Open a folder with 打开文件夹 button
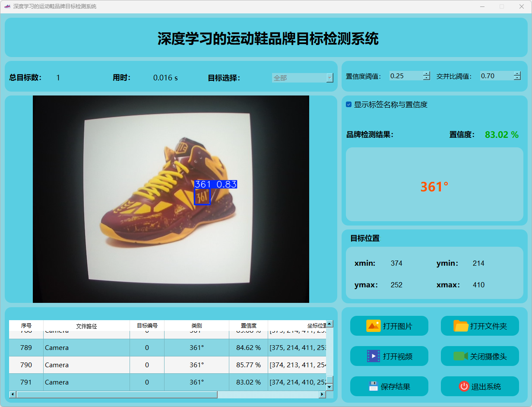This screenshot has height=407, width=532. pos(480,326)
